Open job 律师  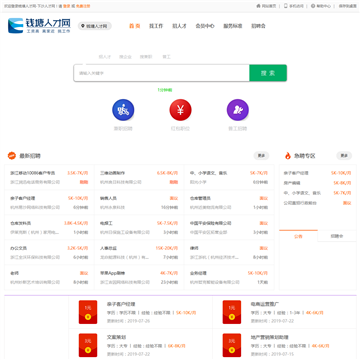194,248
